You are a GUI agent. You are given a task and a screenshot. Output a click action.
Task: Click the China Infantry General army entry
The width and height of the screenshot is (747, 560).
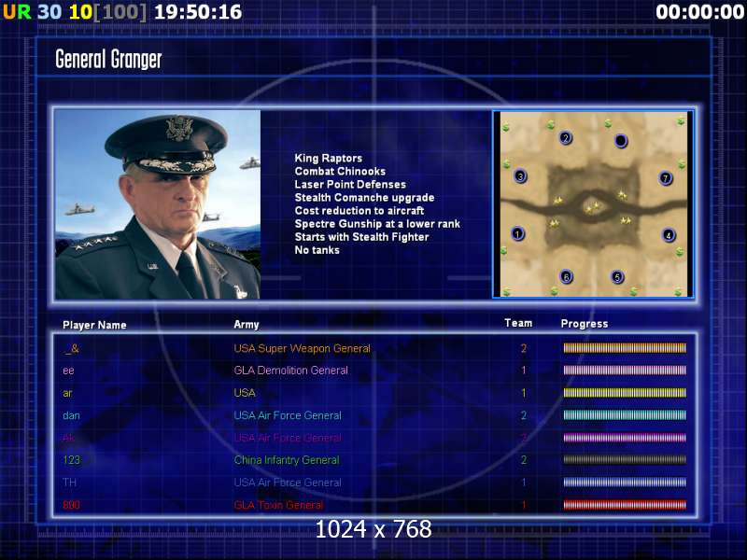287,460
